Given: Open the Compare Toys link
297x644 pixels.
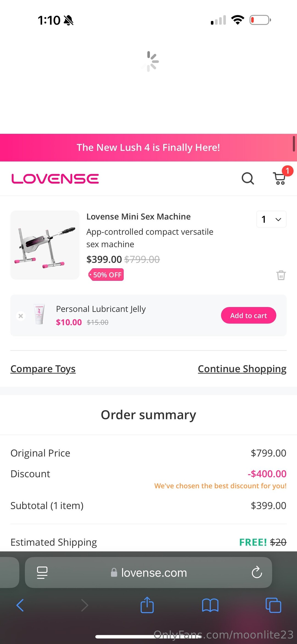Looking at the screenshot, I should 43,369.
